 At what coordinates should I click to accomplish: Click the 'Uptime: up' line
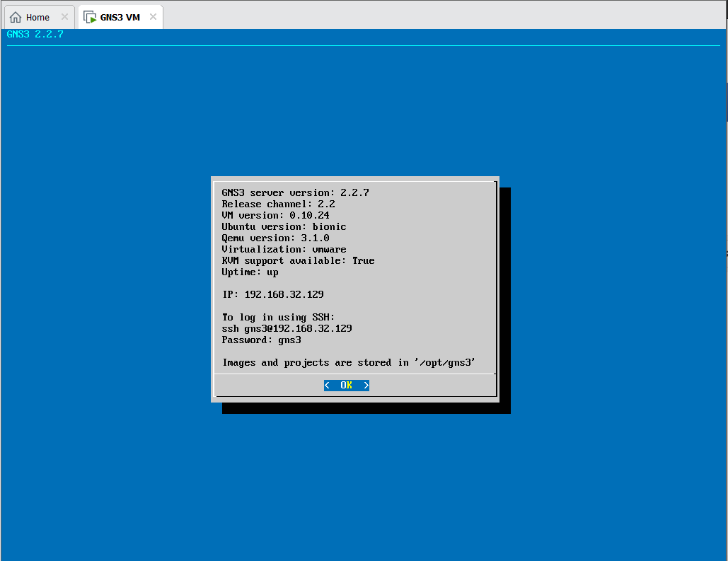click(250, 272)
